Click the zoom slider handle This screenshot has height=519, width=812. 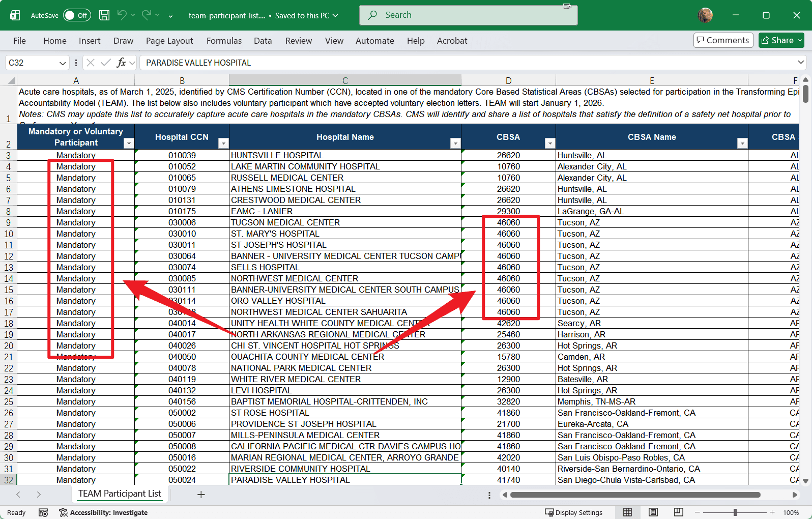pos(735,512)
